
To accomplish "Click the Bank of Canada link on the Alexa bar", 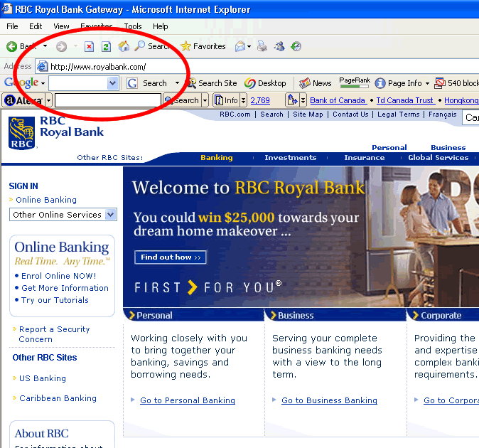I will pos(338,100).
